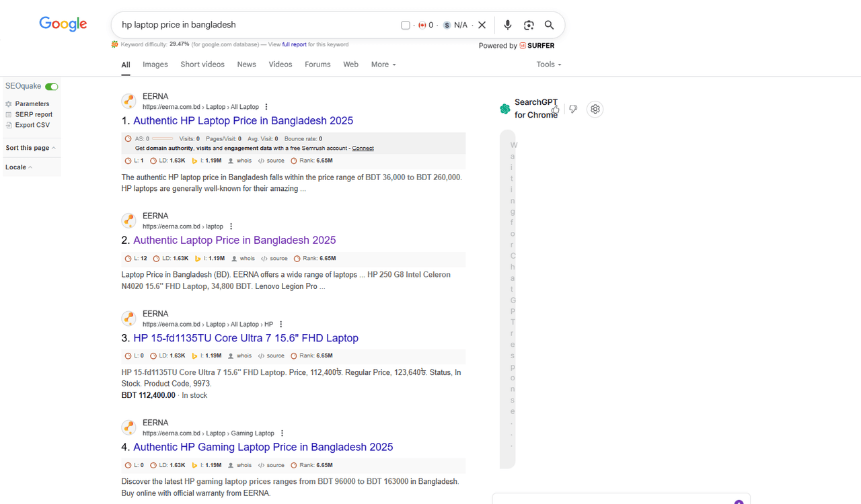This screenshot has height=504, width=861.
Task: Open three-dot menu for first EERNA result
Action: pos(266,107)
